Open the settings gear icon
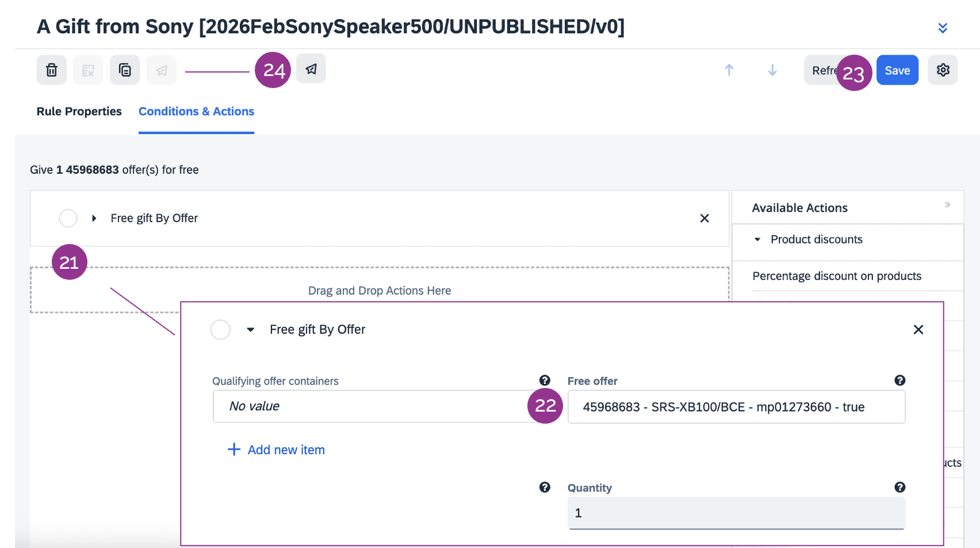980x548 pixels. coord(943,70)
